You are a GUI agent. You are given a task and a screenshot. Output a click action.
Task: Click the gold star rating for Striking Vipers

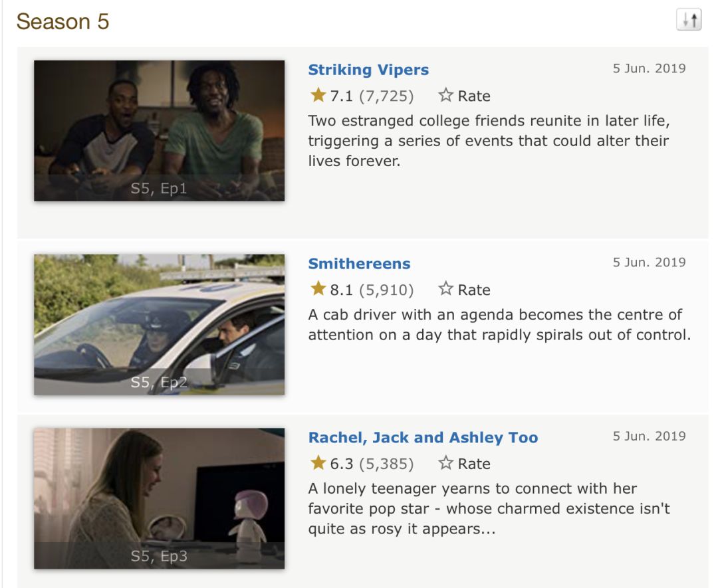coord(318,96)
